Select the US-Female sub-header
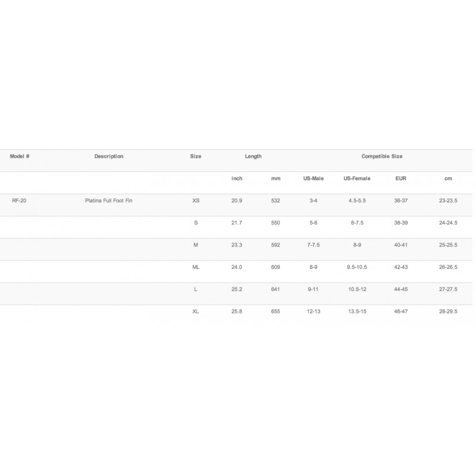Image resolution: width=476 pixels, height=476 pixels. pyautogui.click(x=357, y=178)
